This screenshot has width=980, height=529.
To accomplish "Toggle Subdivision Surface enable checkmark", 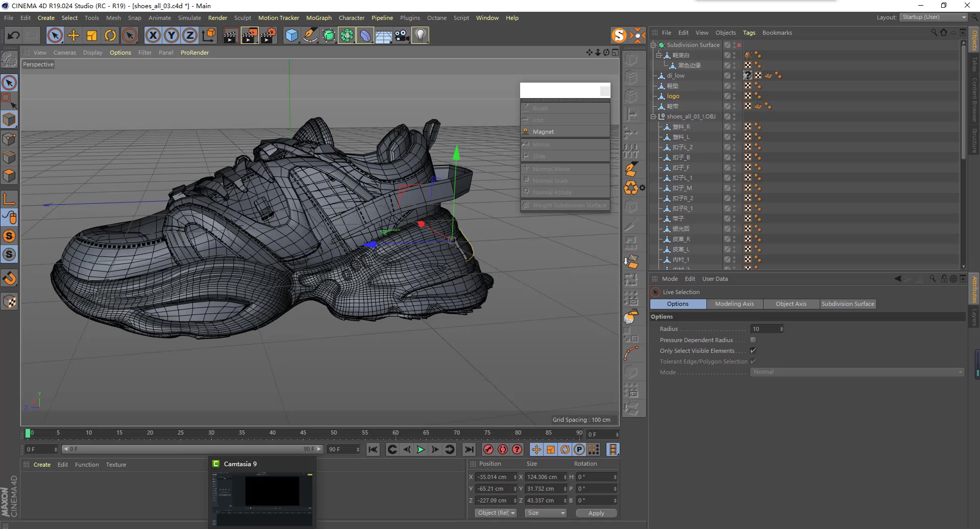I will [x=739, y=45].
